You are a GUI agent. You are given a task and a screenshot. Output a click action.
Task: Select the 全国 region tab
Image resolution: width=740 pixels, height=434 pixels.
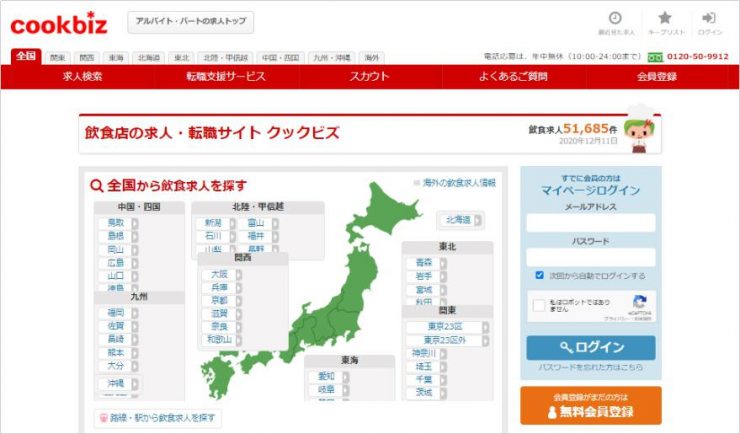[x=26, y=56]
